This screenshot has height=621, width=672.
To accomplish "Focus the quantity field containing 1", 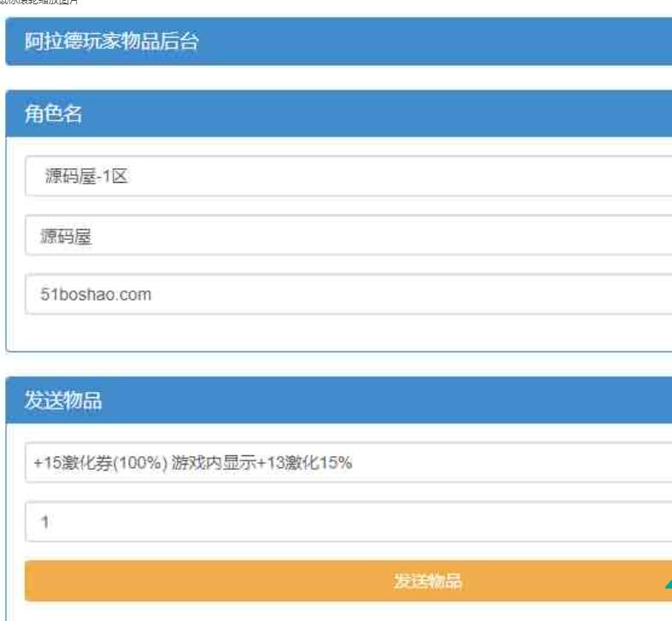I will point(342,521).
